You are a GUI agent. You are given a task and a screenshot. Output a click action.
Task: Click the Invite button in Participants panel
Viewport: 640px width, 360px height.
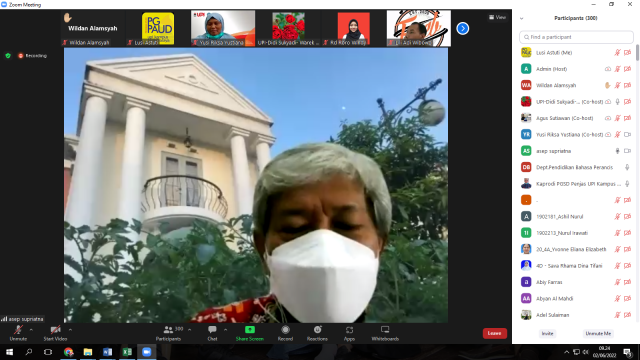(547, 333)
